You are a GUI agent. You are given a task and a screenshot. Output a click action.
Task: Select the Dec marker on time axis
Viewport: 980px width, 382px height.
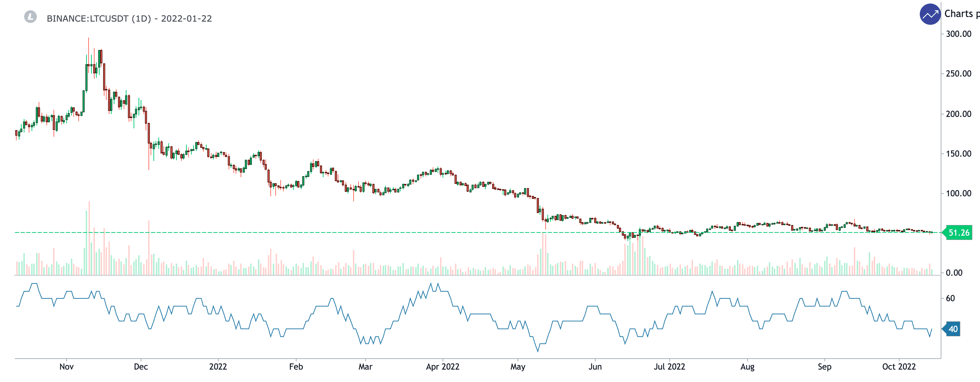pos(141,367)
